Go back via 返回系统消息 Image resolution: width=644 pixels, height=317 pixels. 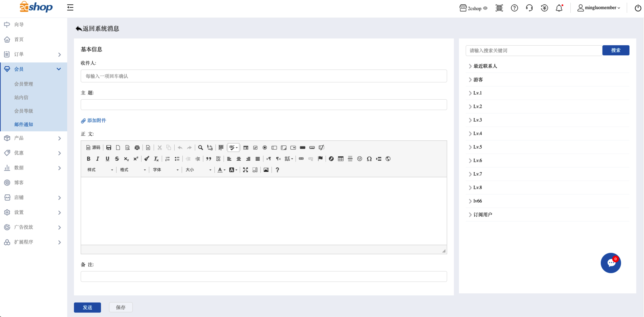pyautogui.click(x=97, y=29)
